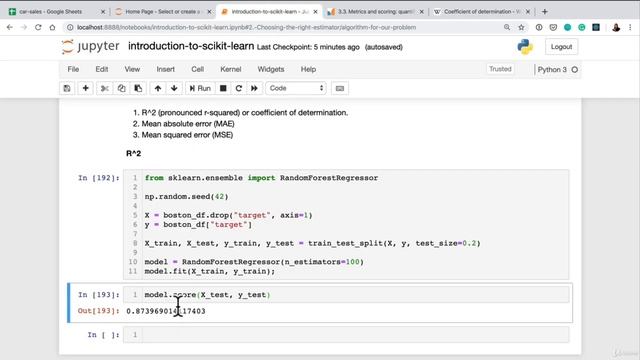Click the Logout button
640x360 pixels.
[561, 47]
